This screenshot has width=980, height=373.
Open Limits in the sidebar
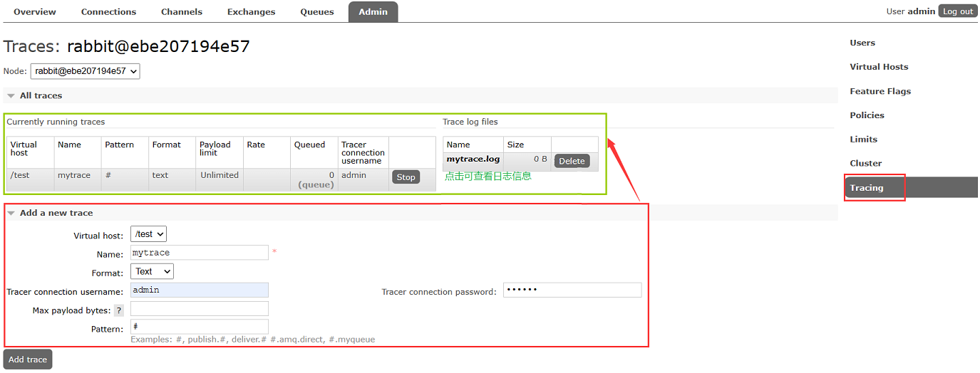863,140
